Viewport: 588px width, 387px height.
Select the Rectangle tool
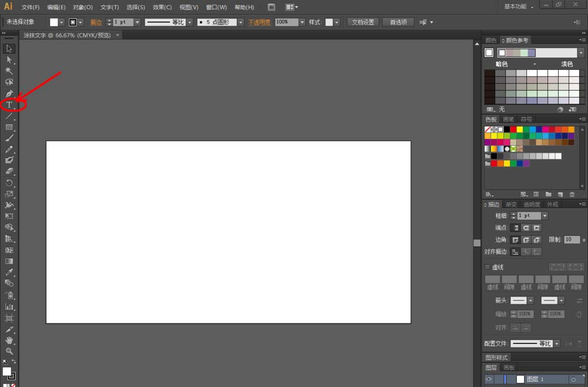(9, 127)
